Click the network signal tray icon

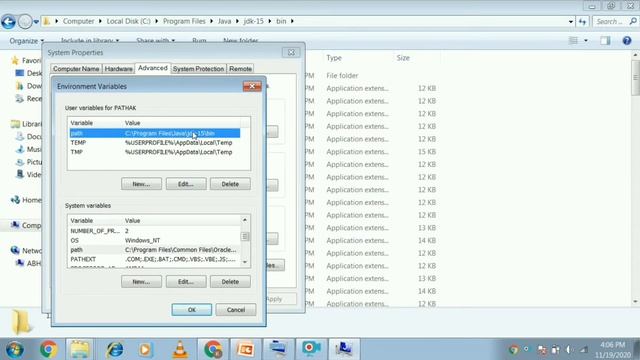584,350
